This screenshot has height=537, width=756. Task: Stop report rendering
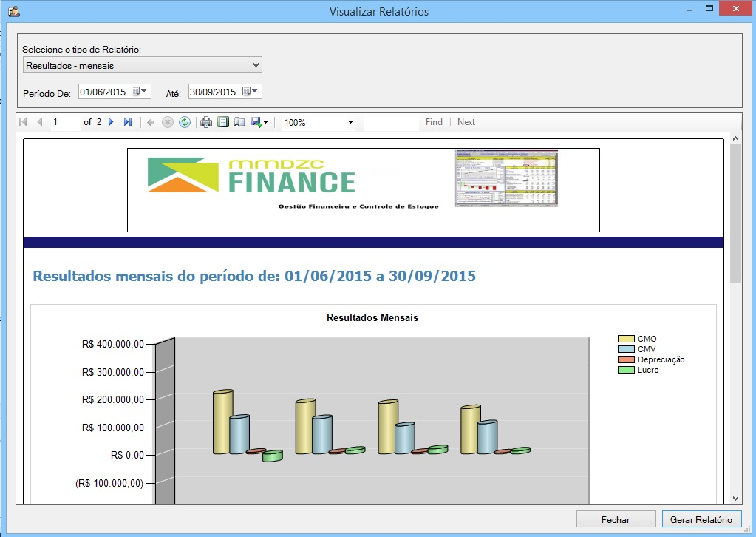pos(167,123)
